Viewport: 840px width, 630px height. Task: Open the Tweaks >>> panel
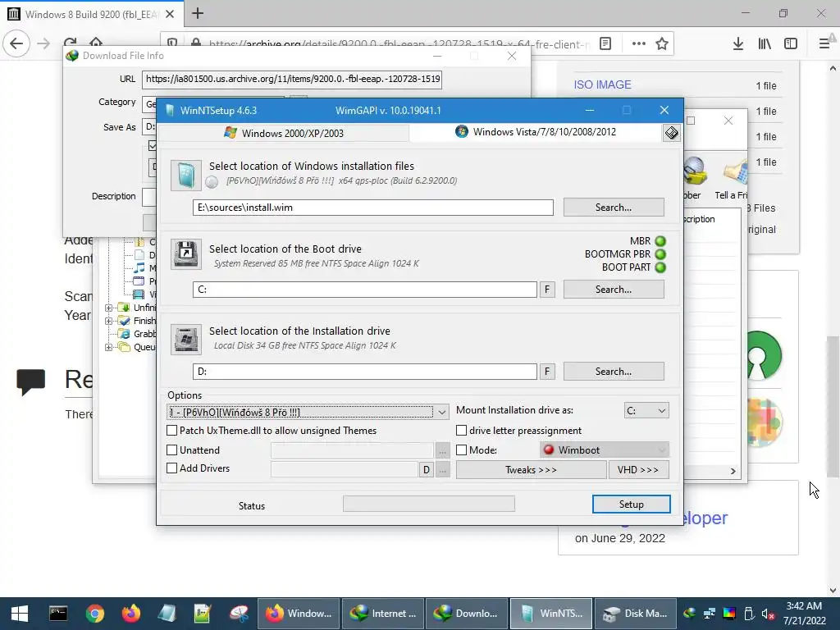(x=531, y=470)
